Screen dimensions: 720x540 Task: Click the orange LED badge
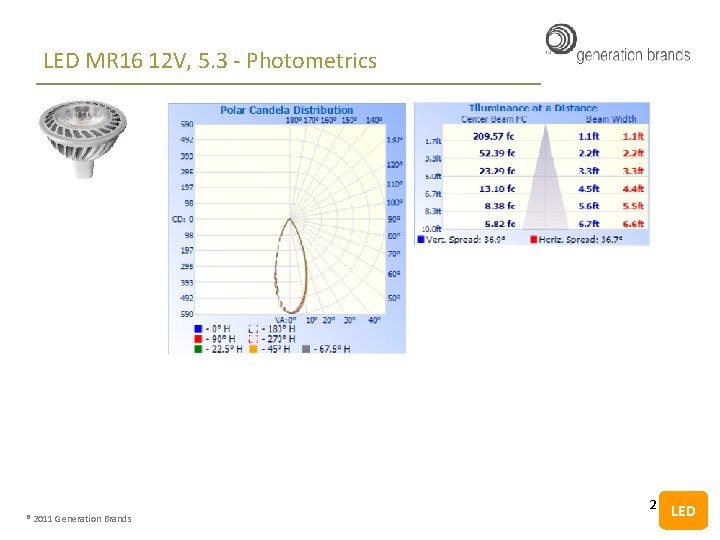coord(683,510)
